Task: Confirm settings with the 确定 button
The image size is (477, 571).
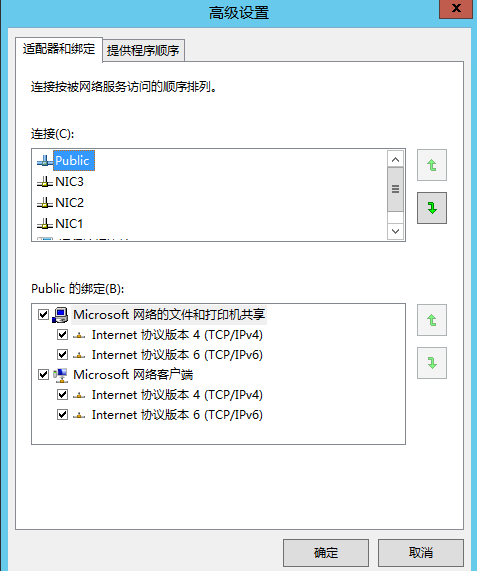Action: 326,553
